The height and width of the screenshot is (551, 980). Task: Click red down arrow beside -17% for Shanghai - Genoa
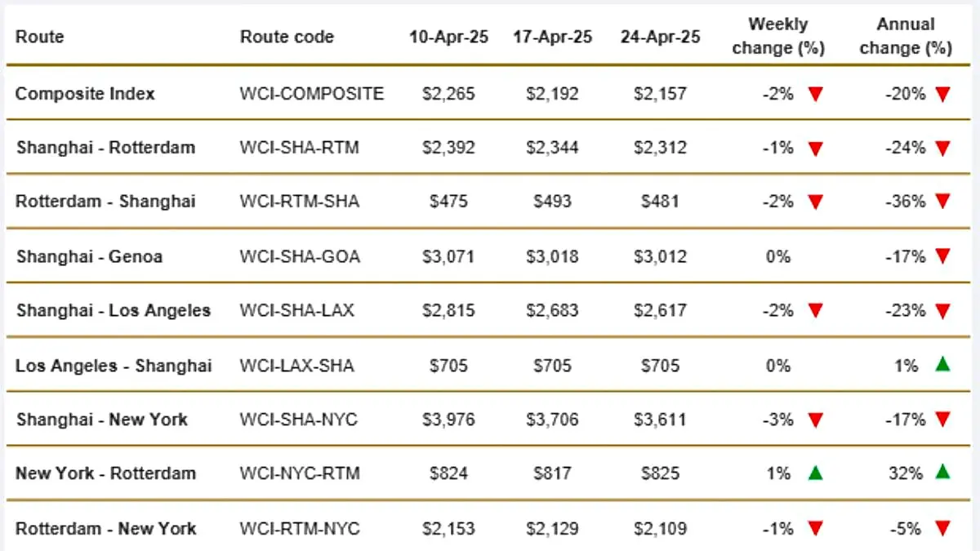tap(943, 256)
